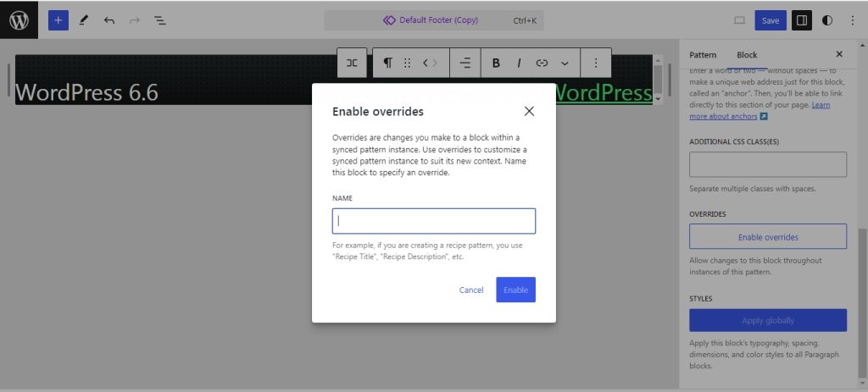Open the Options three-dots menu
Viewport: 868px width, 392px height.
pos(853,20)
